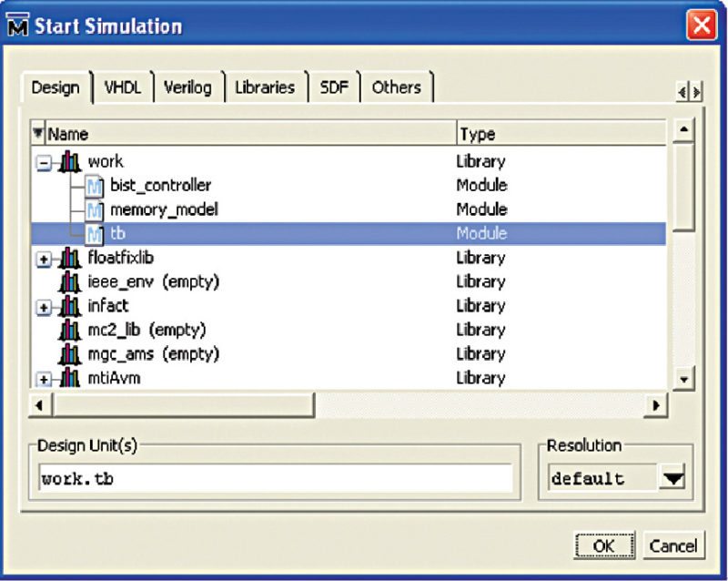
Task: Click the Design Unit(s) text field
Action: (x=276, y=479)
